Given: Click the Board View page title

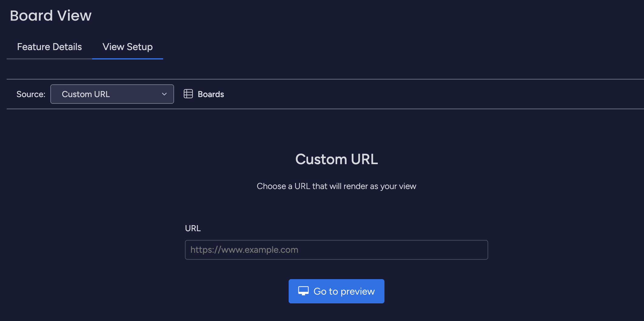Looking at the screenshot, I should pyautogui.click(x=51, y=15).
